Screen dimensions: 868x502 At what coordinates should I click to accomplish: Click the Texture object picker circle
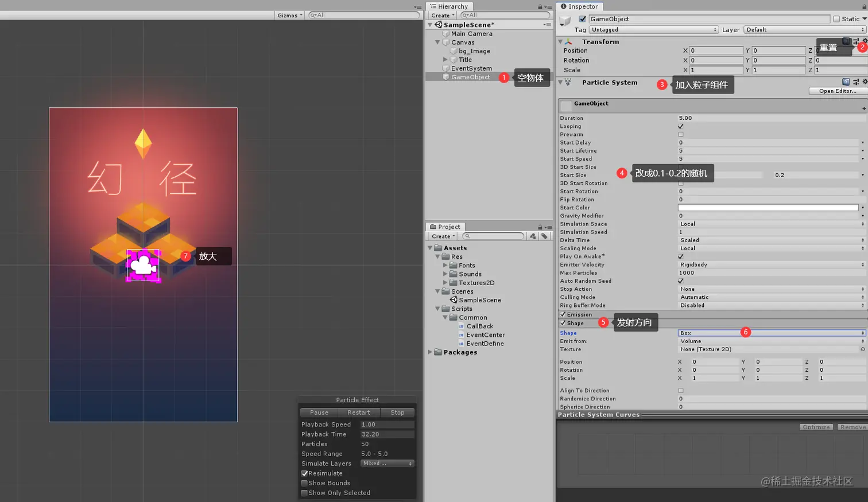pyautogui.click(x=862, y=349)
